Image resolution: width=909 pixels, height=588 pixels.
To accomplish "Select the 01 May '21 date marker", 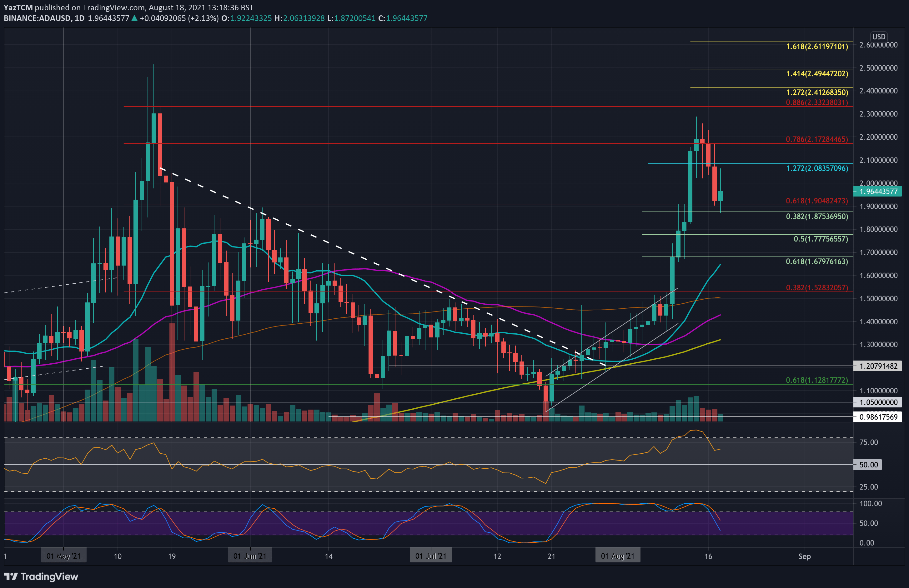I will coord(63,556).
